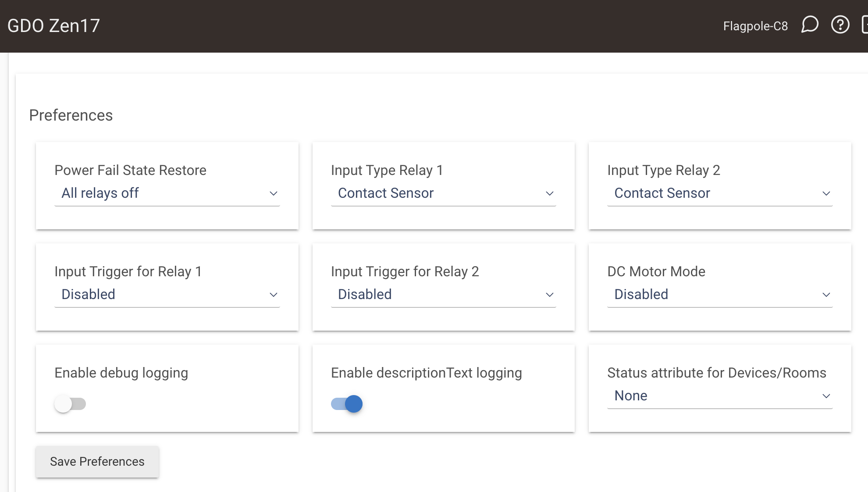Click the Flagpole-C8 hub name
The height and width of the screenshot is (492, 868).
tap(755, 26)
